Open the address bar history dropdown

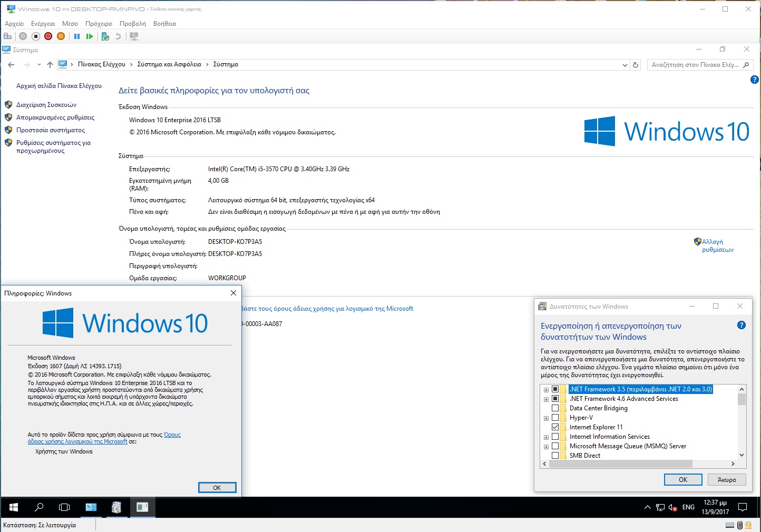click(625, 65)
